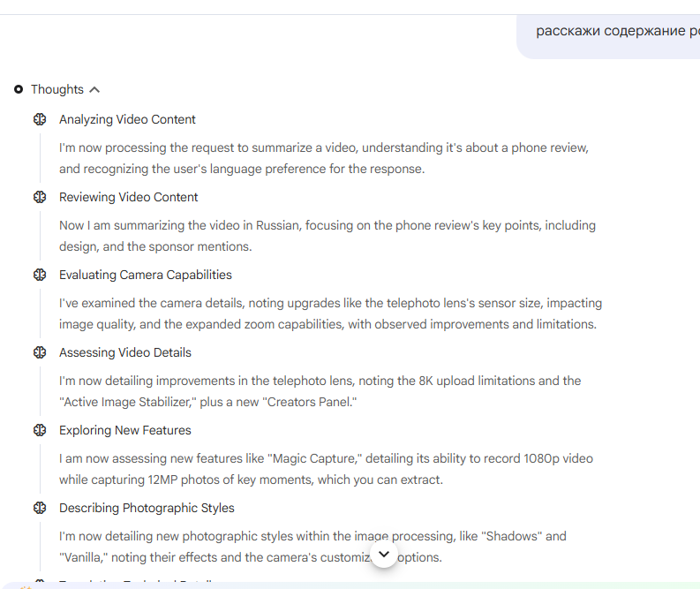Jump to bottom with round down-arrow button
This screenshot has height=589, width=700.
(x=384, y=555)
